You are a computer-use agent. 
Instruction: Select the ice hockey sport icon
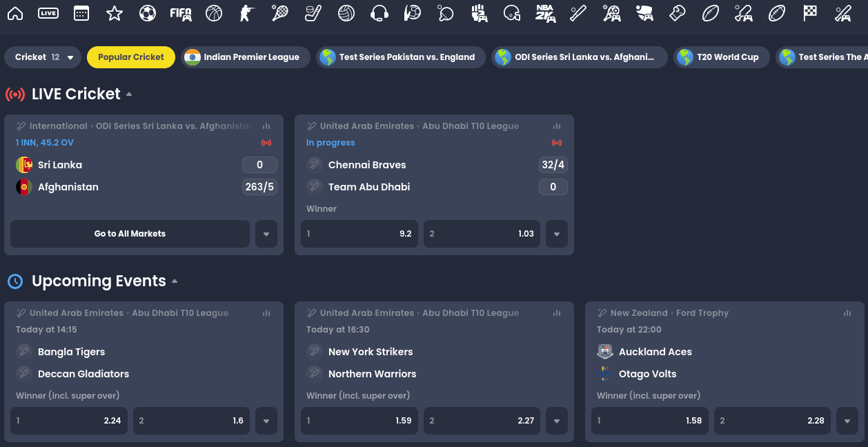[x=313, y=13]
